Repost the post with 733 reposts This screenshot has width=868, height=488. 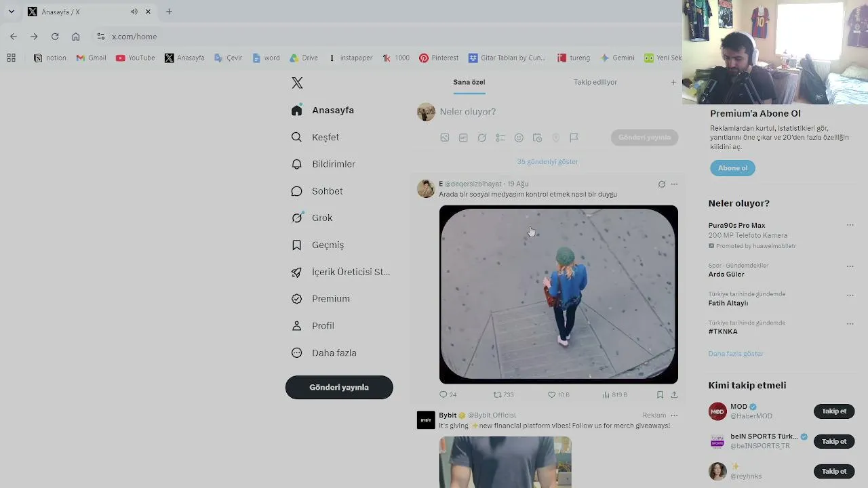click(x=503, y=394)
